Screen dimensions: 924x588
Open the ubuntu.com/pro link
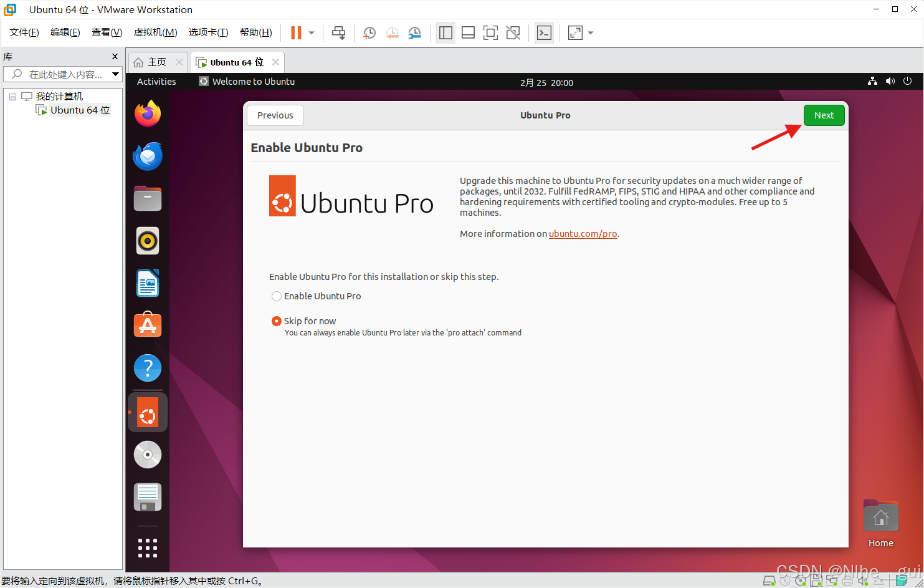tap(582, 234)
